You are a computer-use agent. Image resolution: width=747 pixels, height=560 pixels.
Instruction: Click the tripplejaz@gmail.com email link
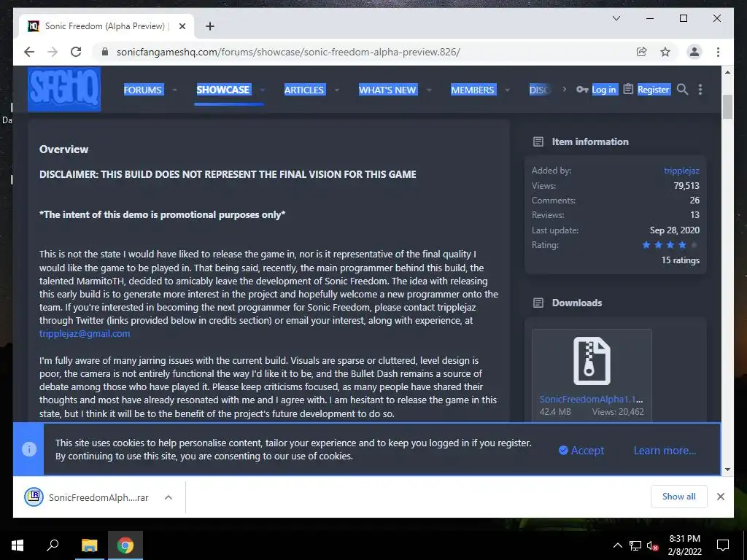coord(85,334)
